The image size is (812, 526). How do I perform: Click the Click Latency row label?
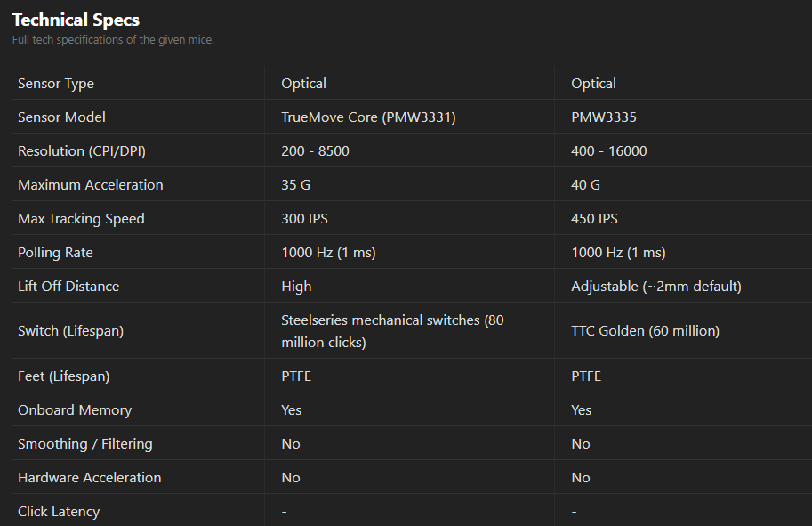(x=59, y=512)
